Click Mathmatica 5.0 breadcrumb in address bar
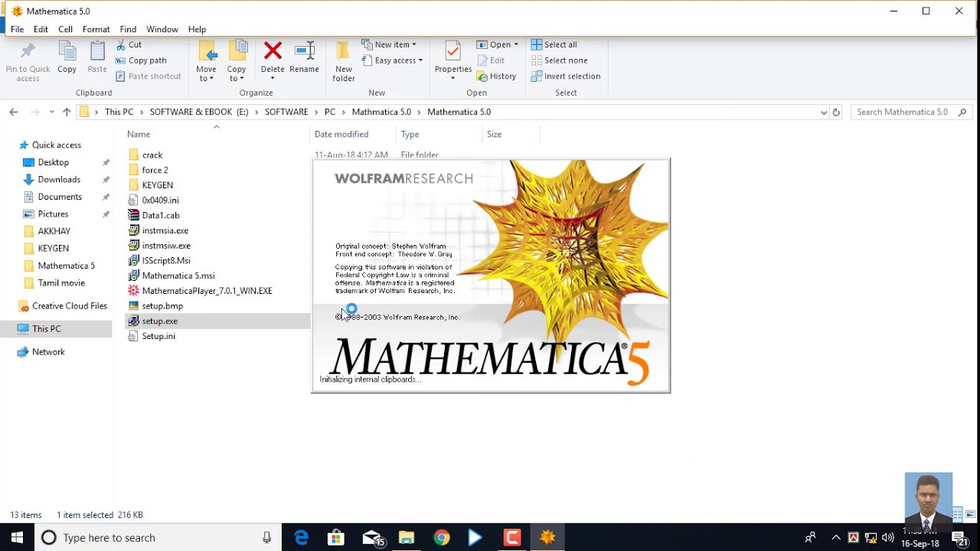 pos(381,112)
